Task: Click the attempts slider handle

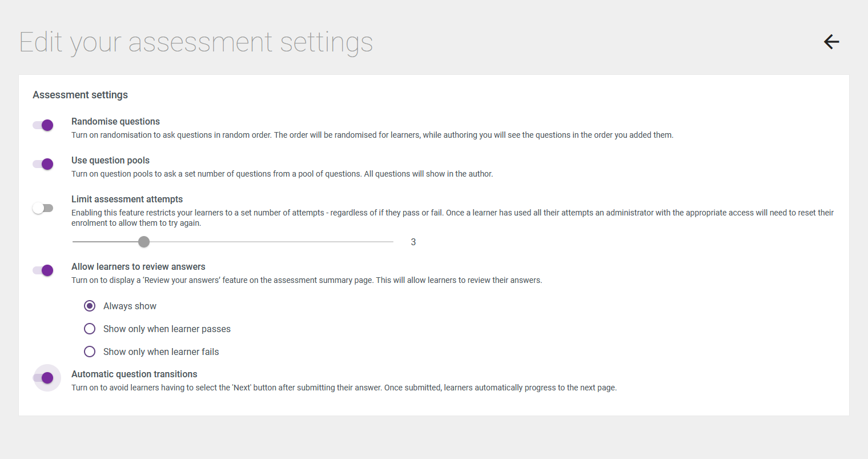Action: [144, 242]
